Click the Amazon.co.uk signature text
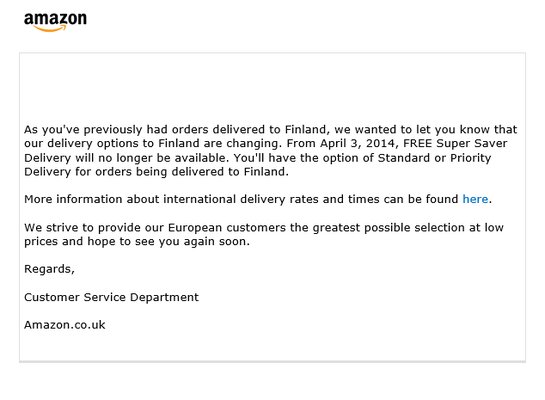The height and width of the screenshot is (400, 545). 65,325
